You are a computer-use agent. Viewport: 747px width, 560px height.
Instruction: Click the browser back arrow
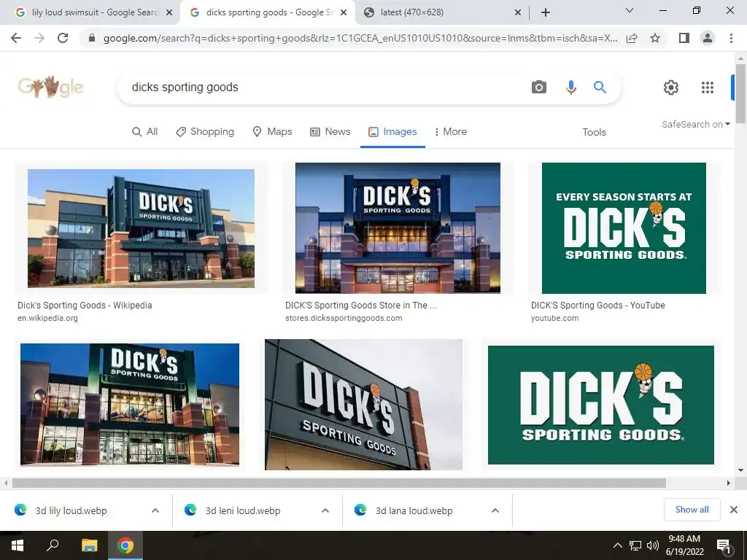(x=16, y=38)
